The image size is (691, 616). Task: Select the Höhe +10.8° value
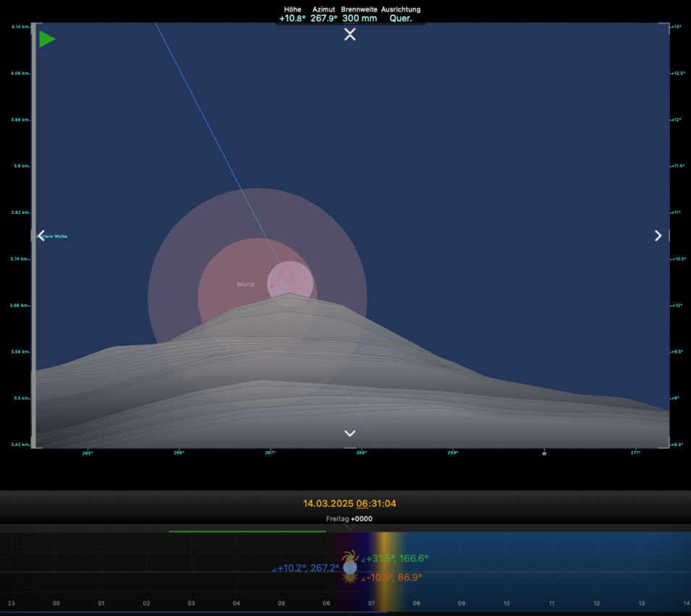tap(292, 18)
